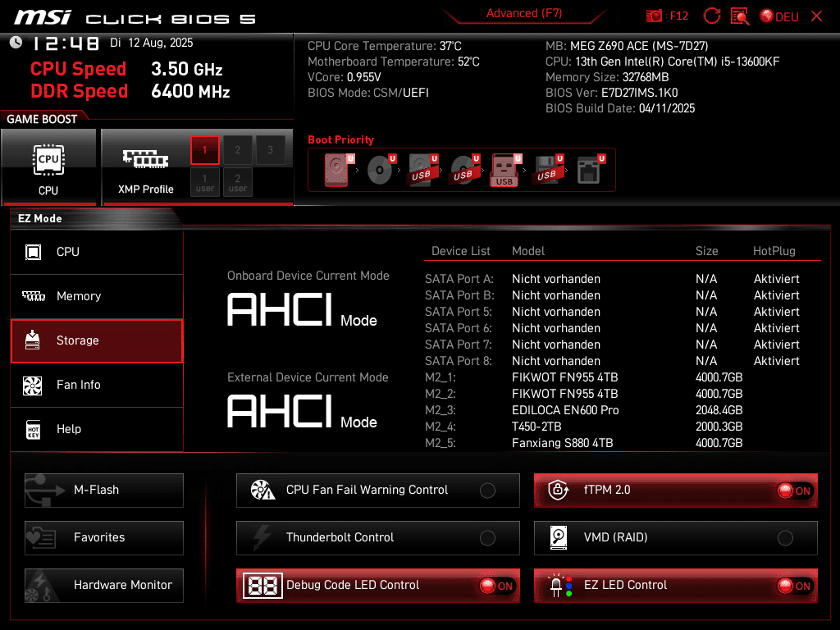
Task: Open the Fan Info section
Action: (x=97, y=386)
